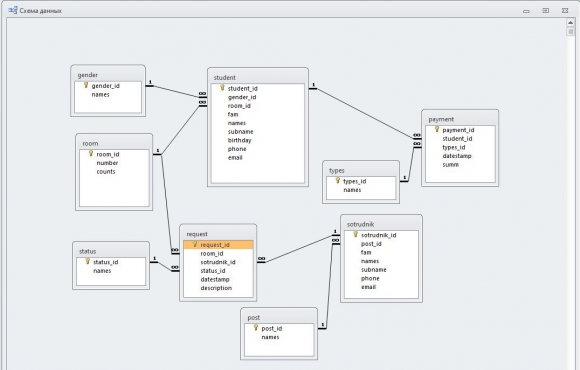Click the student table title bar
Image resolution: width=580 pixels, height=370 pixels.
258,77
